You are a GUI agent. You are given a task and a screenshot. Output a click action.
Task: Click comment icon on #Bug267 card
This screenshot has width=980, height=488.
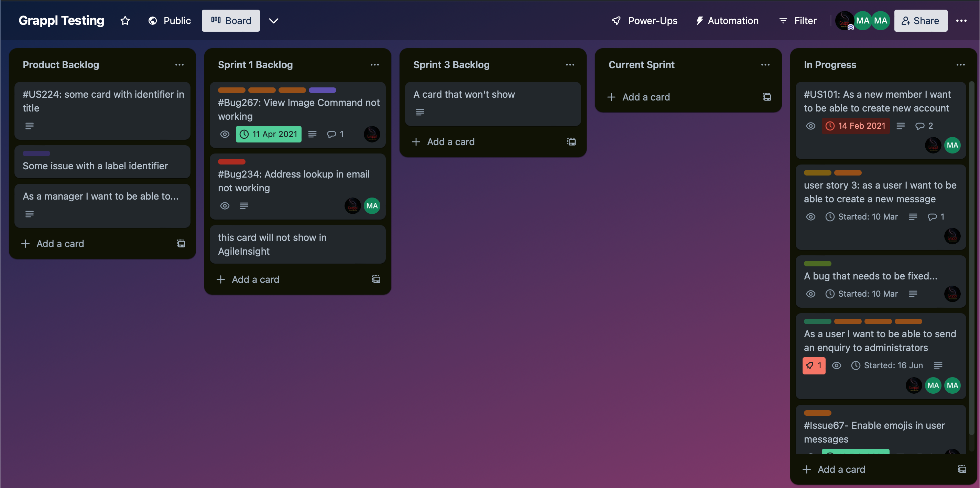[332, 134]
